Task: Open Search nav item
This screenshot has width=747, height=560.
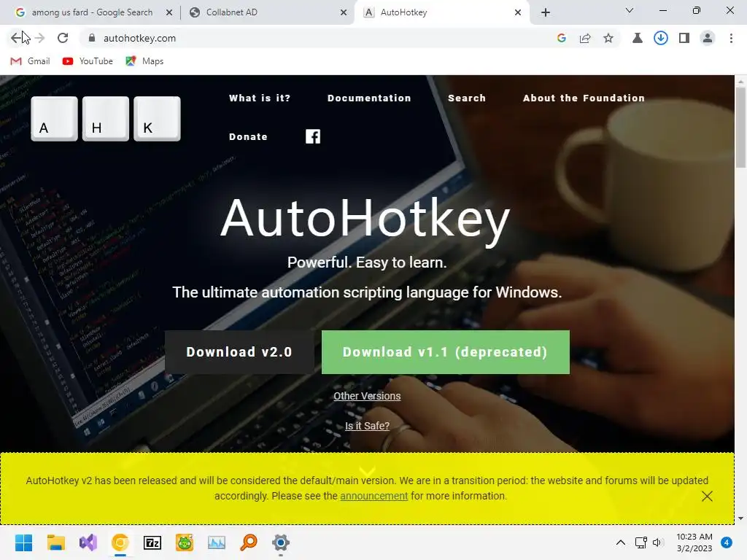Action: pyautogui.click(x=467, y=98)
